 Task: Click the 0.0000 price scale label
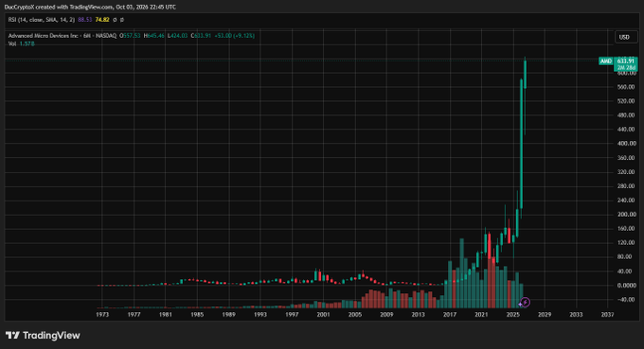(x=626, y=286)
